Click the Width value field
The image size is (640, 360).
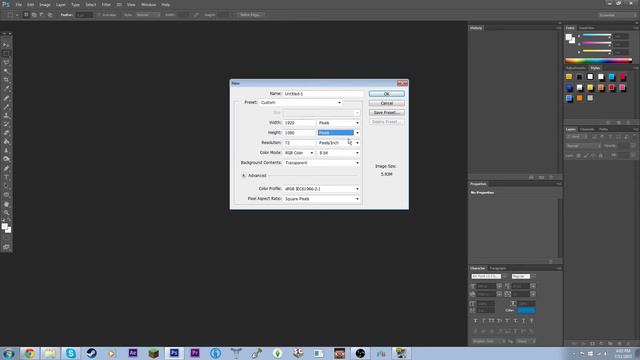pos(299,122)
